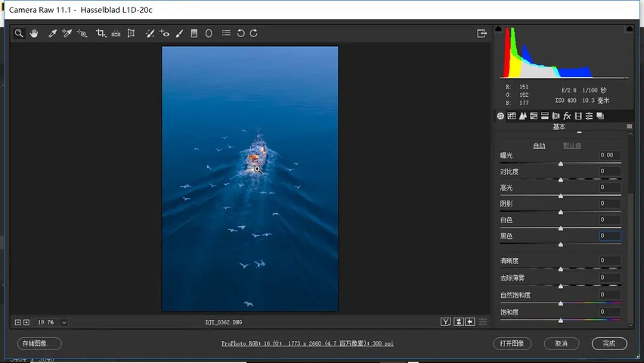Open the Camera Raw preferences list icon
Image resolution: width=644 pixels, height=363 pixels.
pyautogui.click(x=226, y=33)
